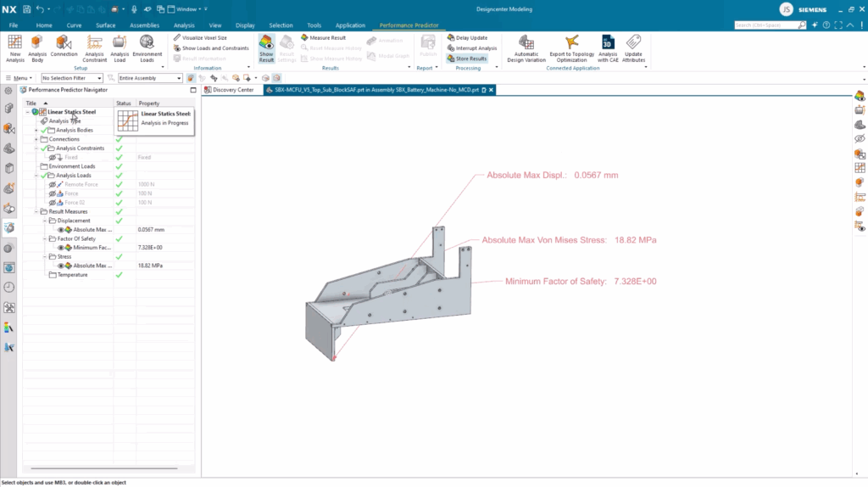This screenshot has height=487, width=868.
Task: Open the Discovery Center tab
Action: 232,90
